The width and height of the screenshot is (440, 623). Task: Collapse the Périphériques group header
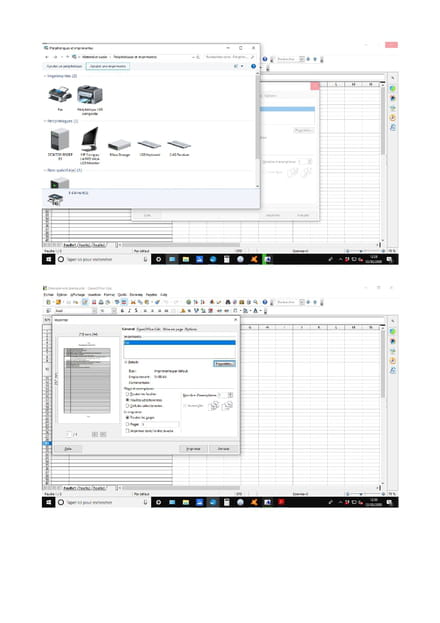(62, 121)
